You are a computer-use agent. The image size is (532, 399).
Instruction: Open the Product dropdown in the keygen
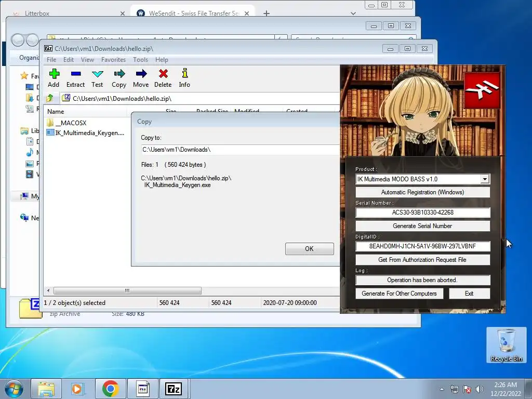(x=485, y=179)
